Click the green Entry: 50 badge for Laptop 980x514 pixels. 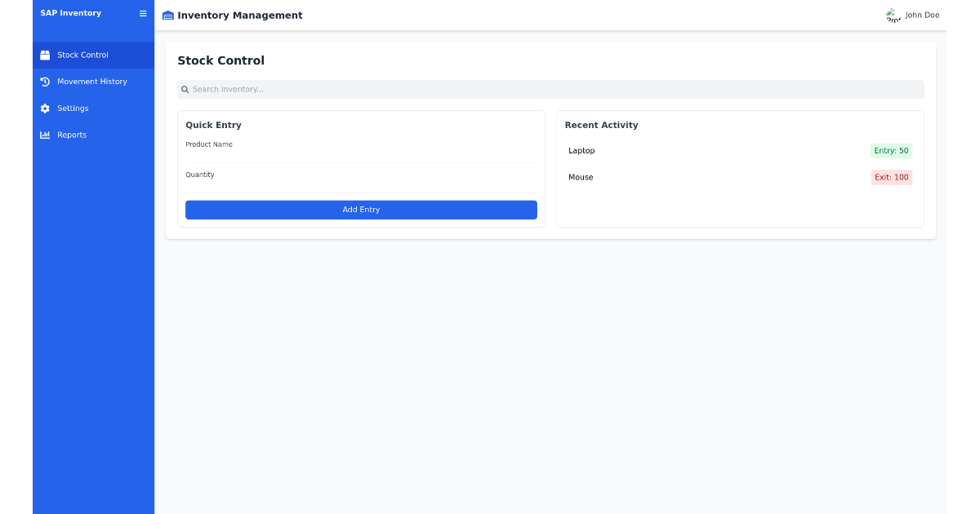[891, 150]
